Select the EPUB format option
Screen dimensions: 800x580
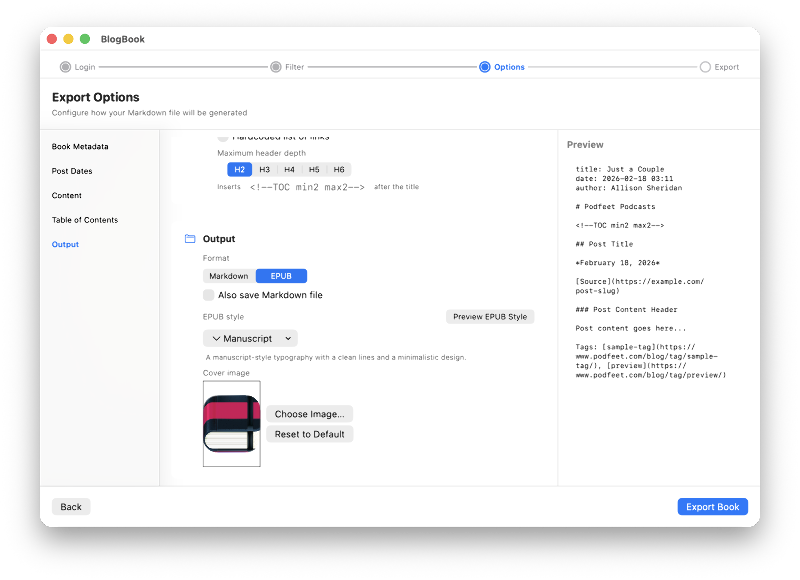pos(281,275)
